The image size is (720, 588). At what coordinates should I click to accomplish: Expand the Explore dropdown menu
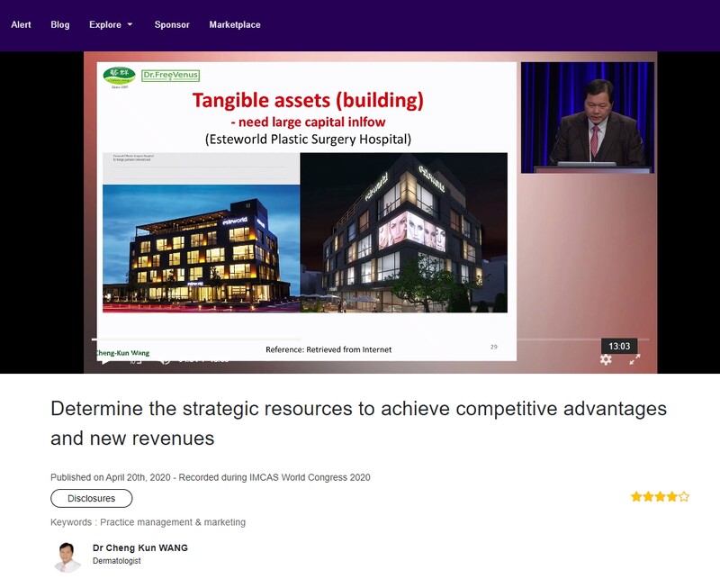[111, 25]
